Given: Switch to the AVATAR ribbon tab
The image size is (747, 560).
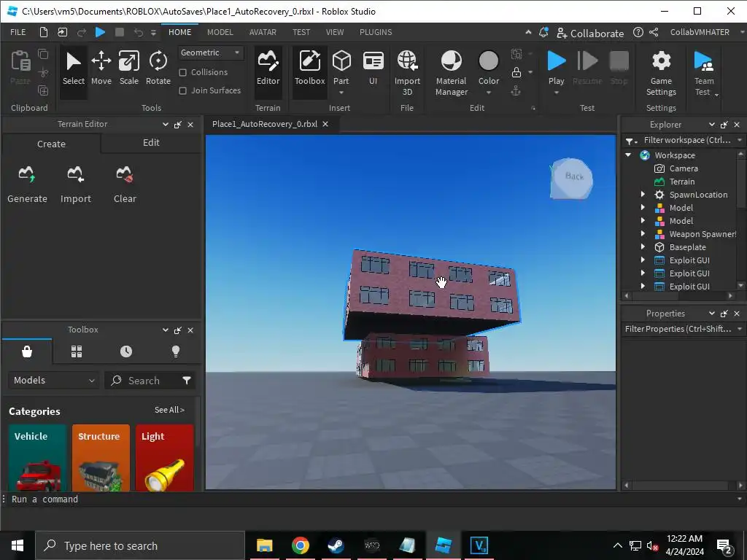Looking at the screenshot, I should pyautogui.click(x=263, y=32).
